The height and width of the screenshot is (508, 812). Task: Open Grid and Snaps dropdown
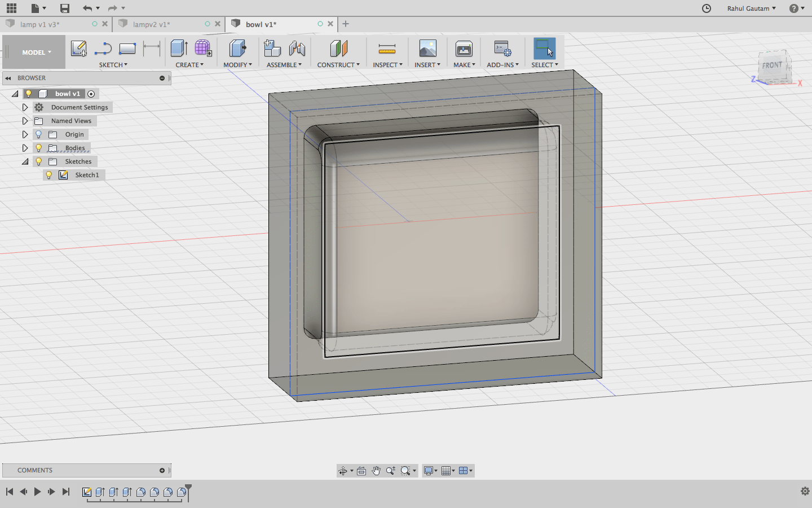(x=448, y=471)
